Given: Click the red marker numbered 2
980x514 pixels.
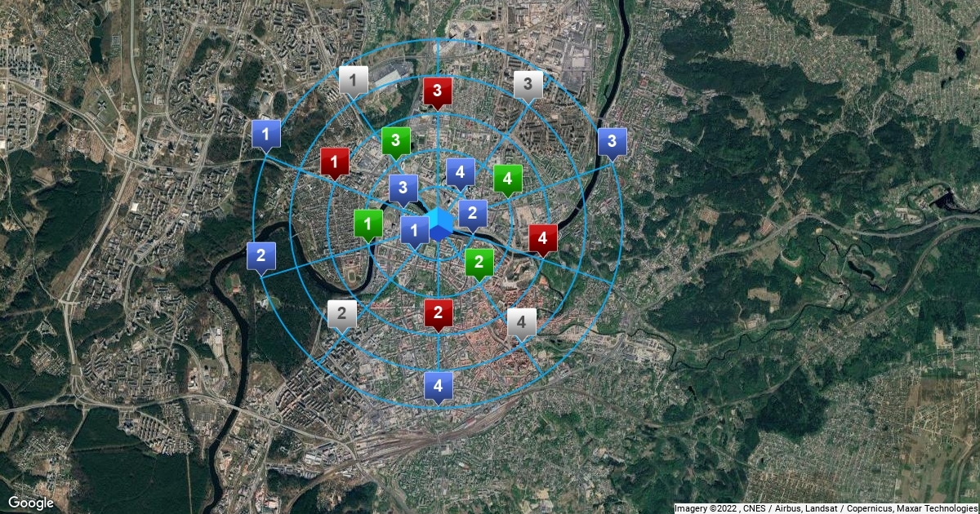Looking at the screenshot, I should coord(439,312).
